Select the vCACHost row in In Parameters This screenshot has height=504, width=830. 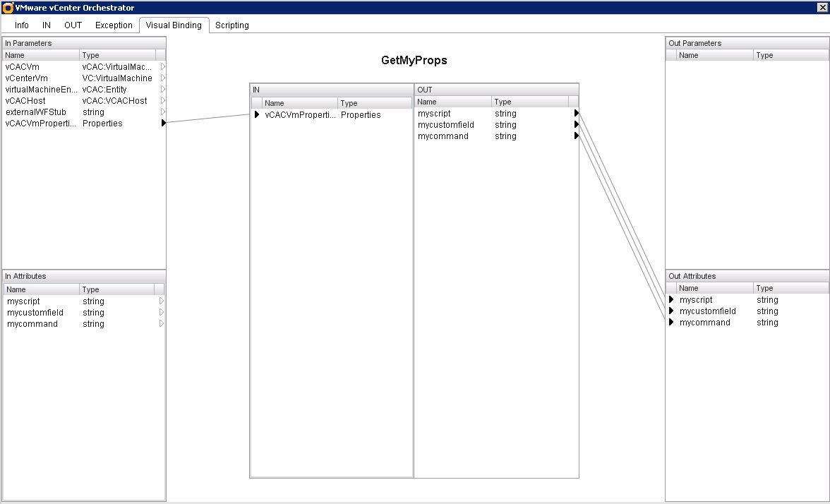tap(42, 100)
